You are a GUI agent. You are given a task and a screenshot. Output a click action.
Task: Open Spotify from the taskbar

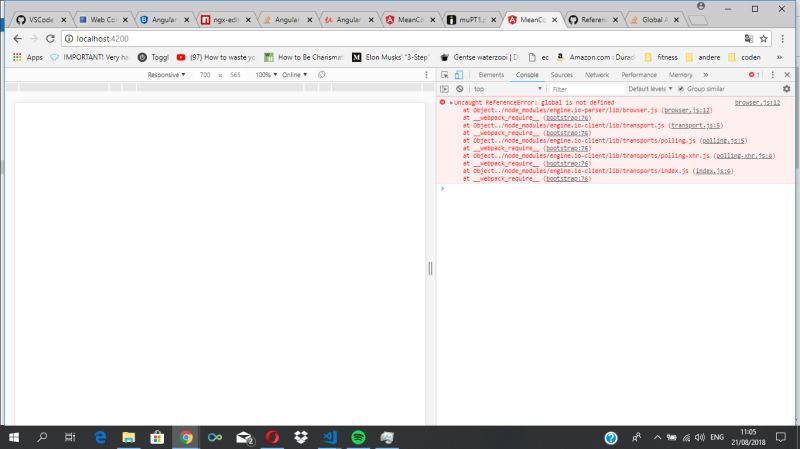358,437
